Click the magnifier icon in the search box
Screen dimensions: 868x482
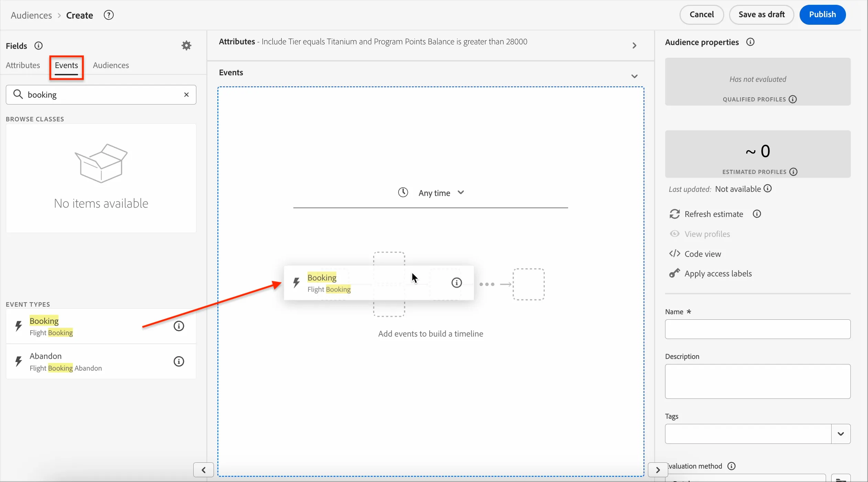click(x=18, y=94)
